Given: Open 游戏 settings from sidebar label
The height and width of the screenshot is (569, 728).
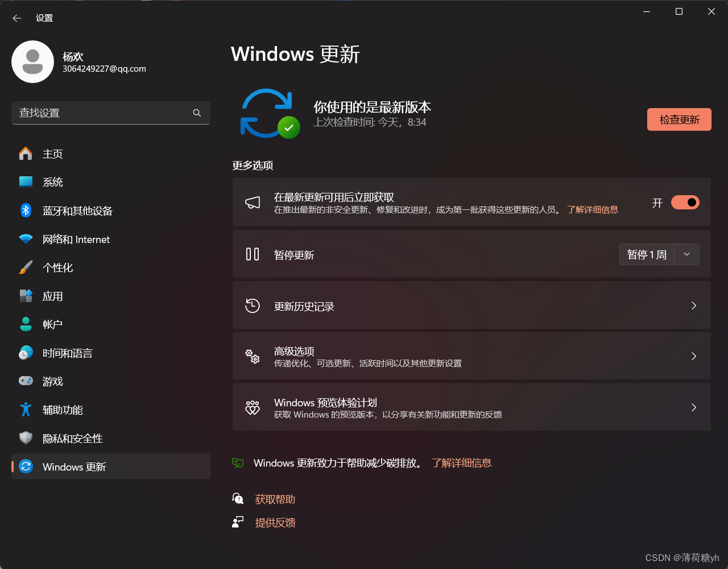Looking at the screenshot, I should 52,381.
